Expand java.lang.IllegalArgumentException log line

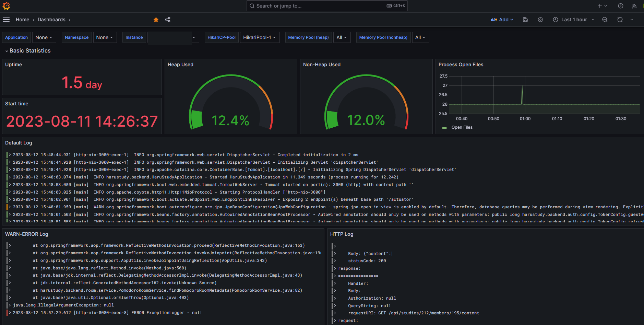point(10,305)
